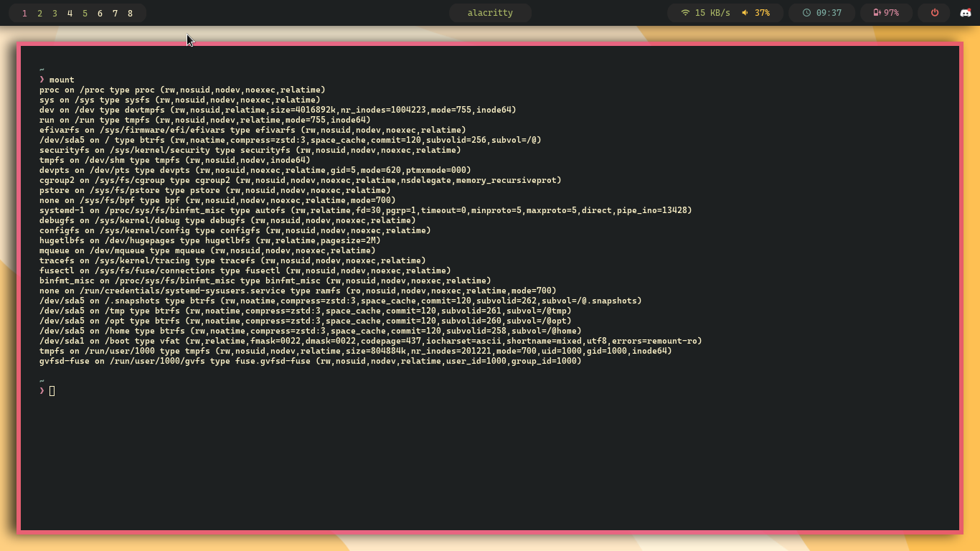
Task: Switch to workspace 1
Action: (x=24, y=14)
